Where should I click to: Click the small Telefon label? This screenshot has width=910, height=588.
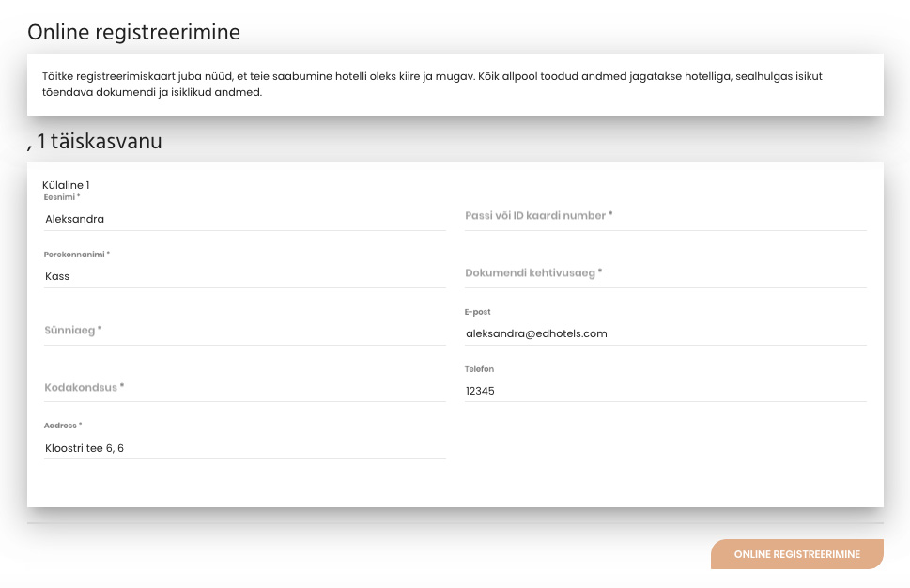479,369
